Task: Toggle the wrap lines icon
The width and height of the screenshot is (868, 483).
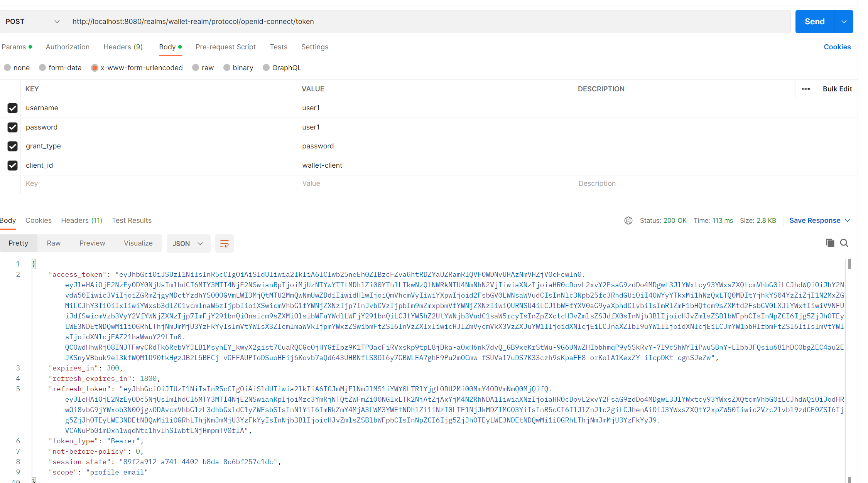Action: (224, 244)
